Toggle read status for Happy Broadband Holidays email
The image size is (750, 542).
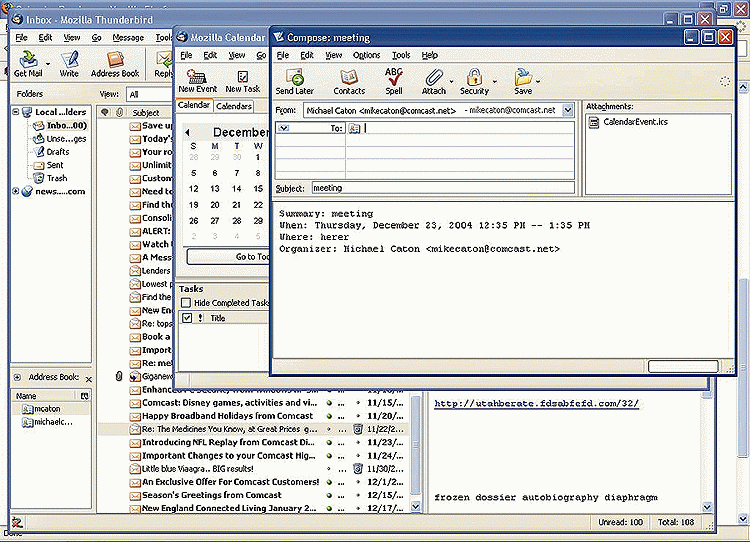(330, 416)
